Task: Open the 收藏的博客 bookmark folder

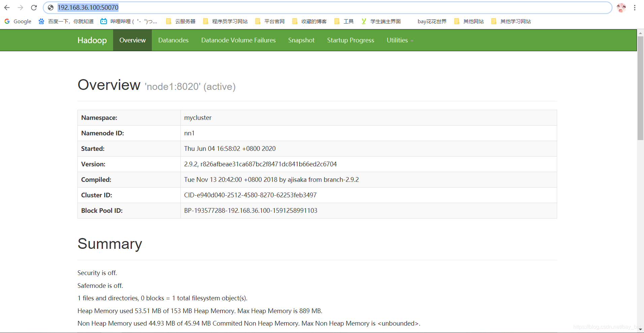Action: (309, 21)
